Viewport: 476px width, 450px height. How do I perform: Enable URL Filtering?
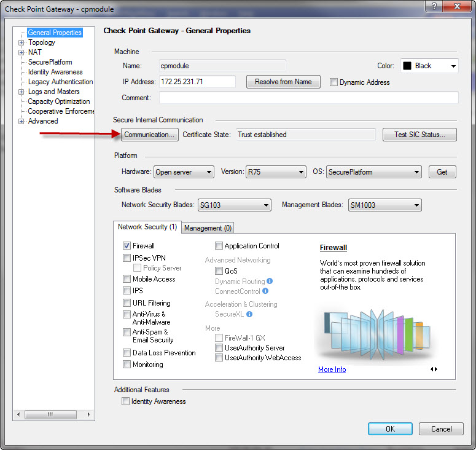[127, 302]
